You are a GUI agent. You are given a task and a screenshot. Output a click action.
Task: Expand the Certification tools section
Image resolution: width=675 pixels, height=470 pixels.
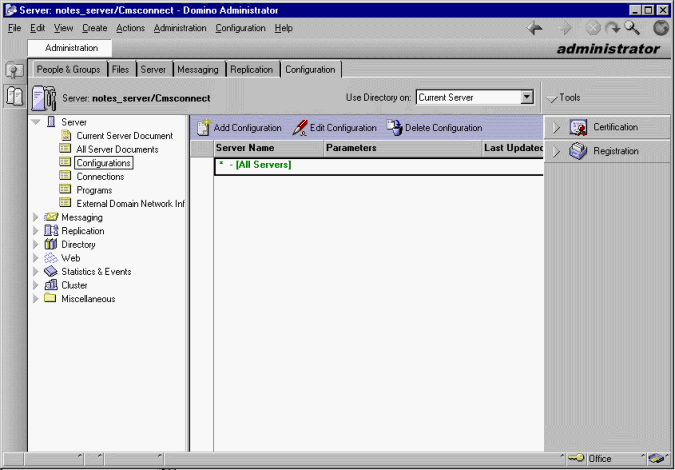click(556, 128)
